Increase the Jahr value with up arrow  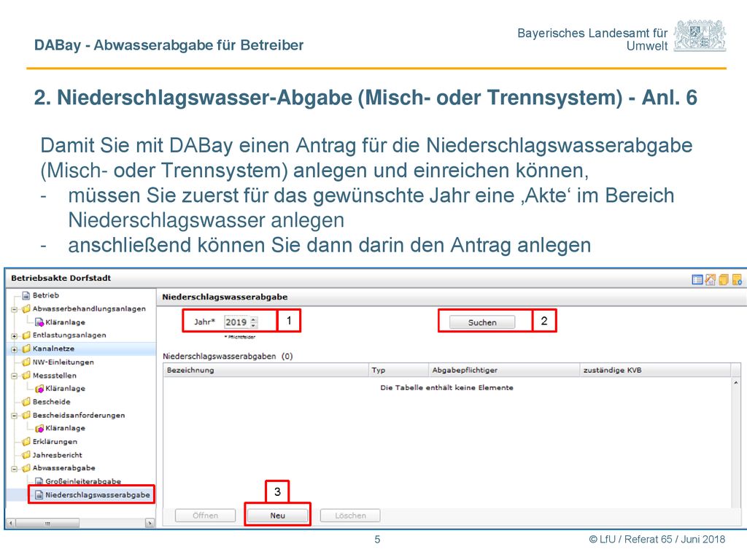pos(254,319)
